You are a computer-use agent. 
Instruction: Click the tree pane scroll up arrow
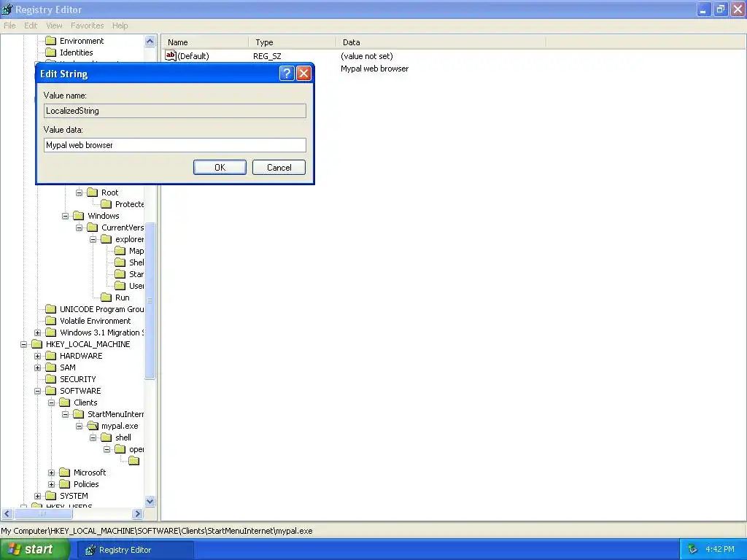[x=150, y=42]
